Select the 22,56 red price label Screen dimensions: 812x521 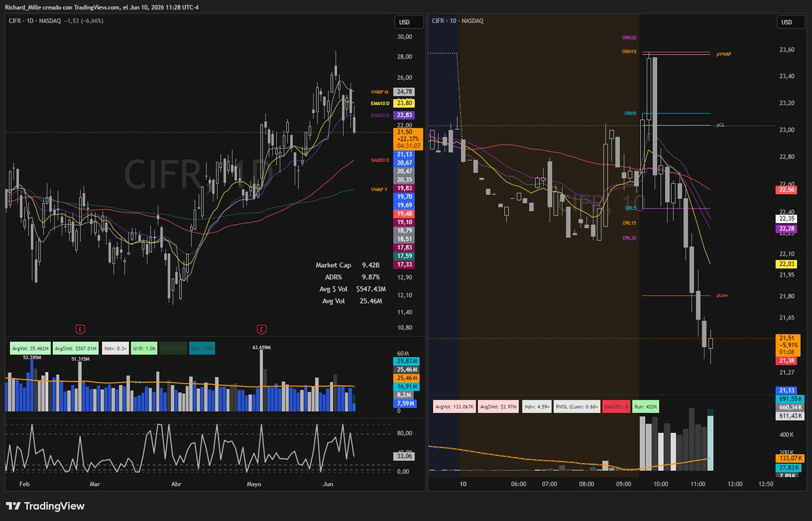[x=786, y=190]
